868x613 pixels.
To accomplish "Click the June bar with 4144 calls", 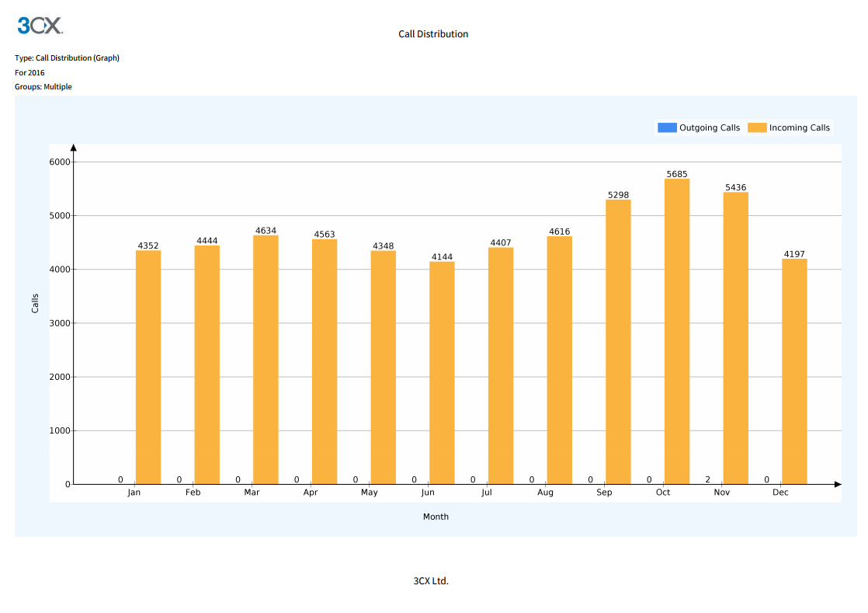I will pos(442,373).
